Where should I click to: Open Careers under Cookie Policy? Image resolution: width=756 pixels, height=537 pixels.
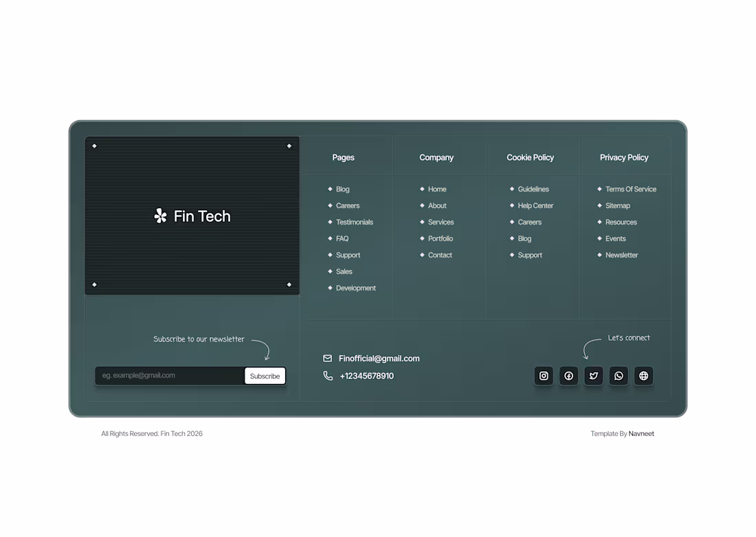(529, 222)
